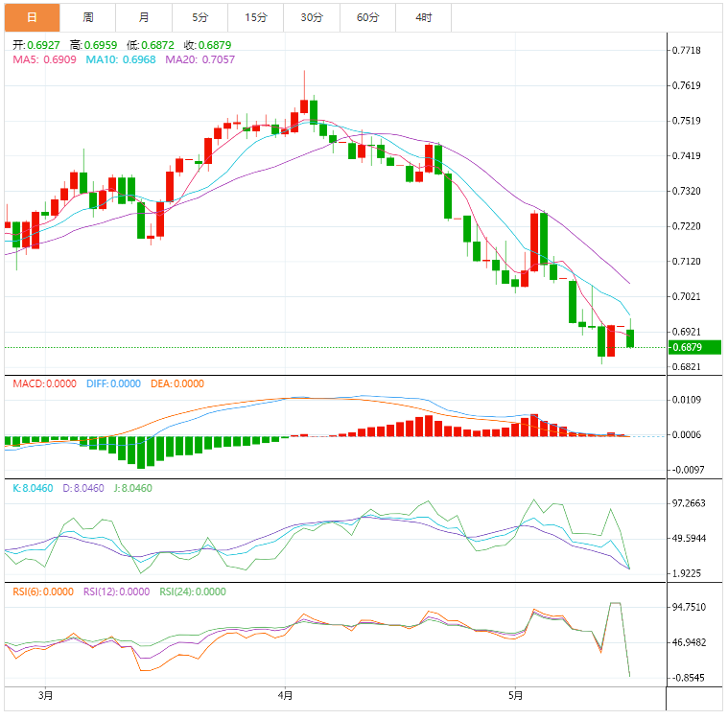The width and height of the screenshot is (728, 719).
Task: Click the 开: 0.6927 open value
Action: pos(36,45)
